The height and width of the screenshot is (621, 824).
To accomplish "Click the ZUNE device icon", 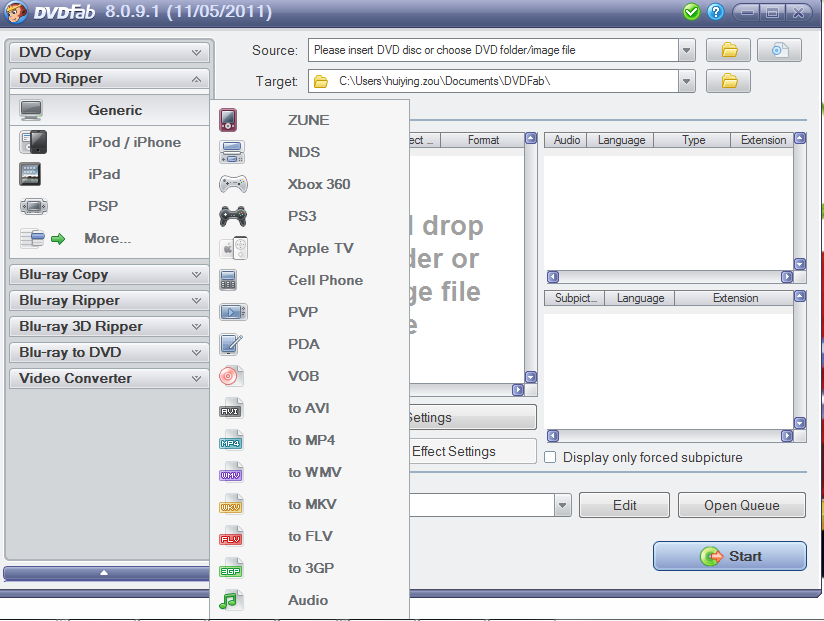I will [x=229, y=120].
